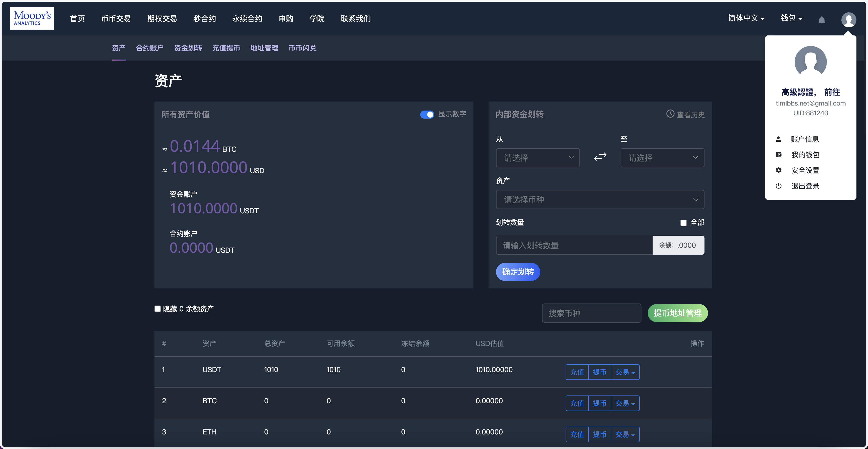The width and height of the screenshot is (868, 449).
Task: Click 充值 in the ETH row
Action: click(577, 434)
